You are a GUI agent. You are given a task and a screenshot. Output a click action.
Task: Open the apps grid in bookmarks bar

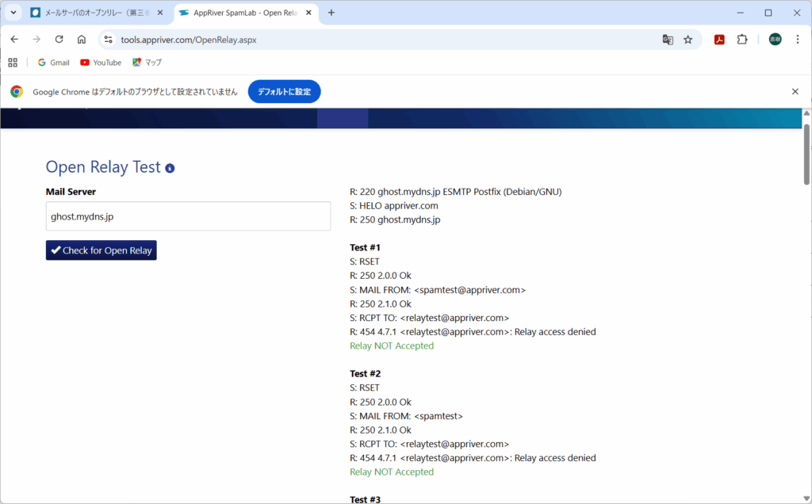click(x=13, y=63)
